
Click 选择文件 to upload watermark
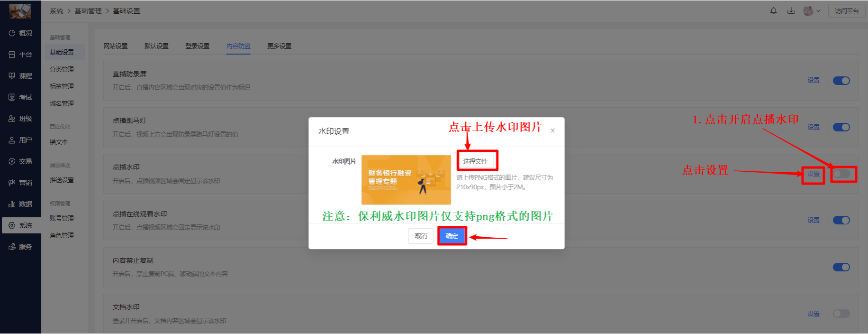(x=475, y=161)
